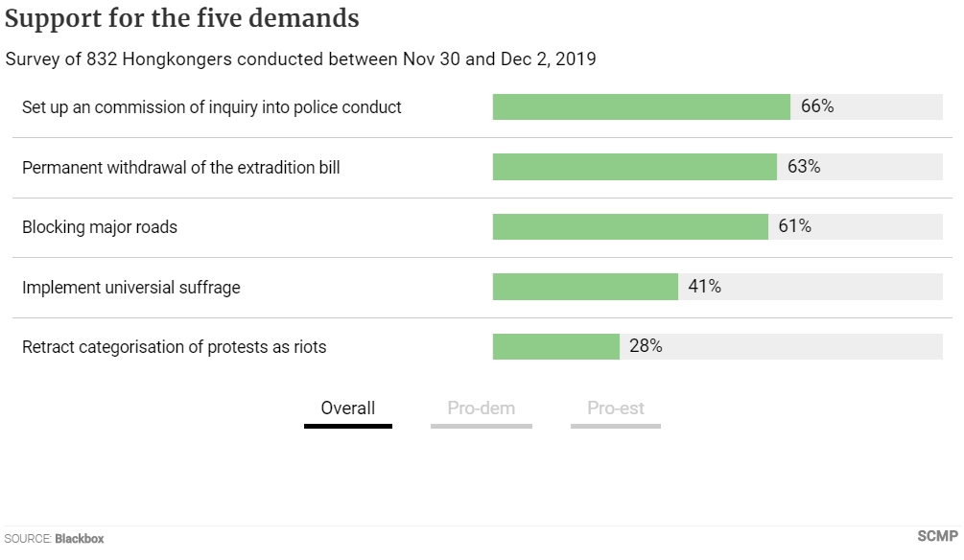Click the Blackbox source link
Screen dimensions: 964x560
[80, 539]
